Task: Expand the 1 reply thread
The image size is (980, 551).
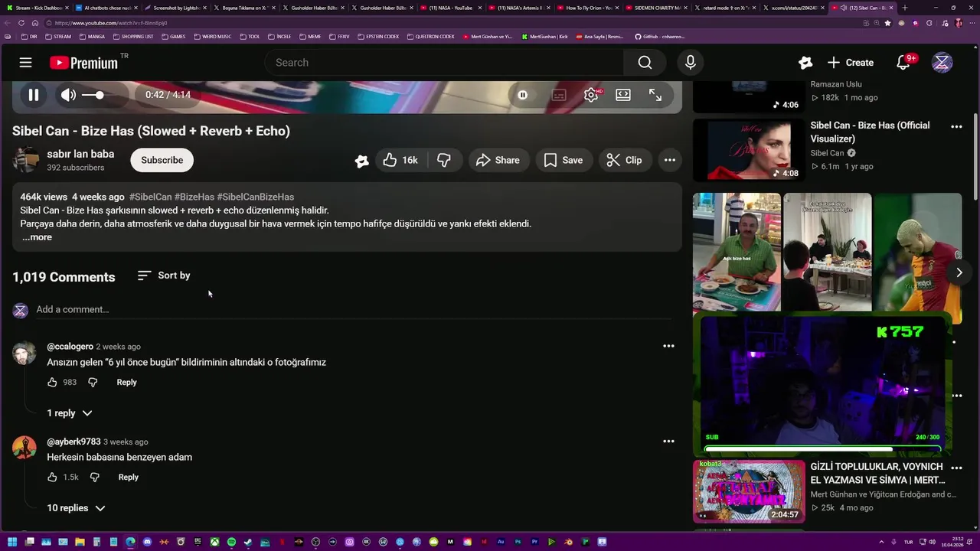Action: [x=69, y=413]
